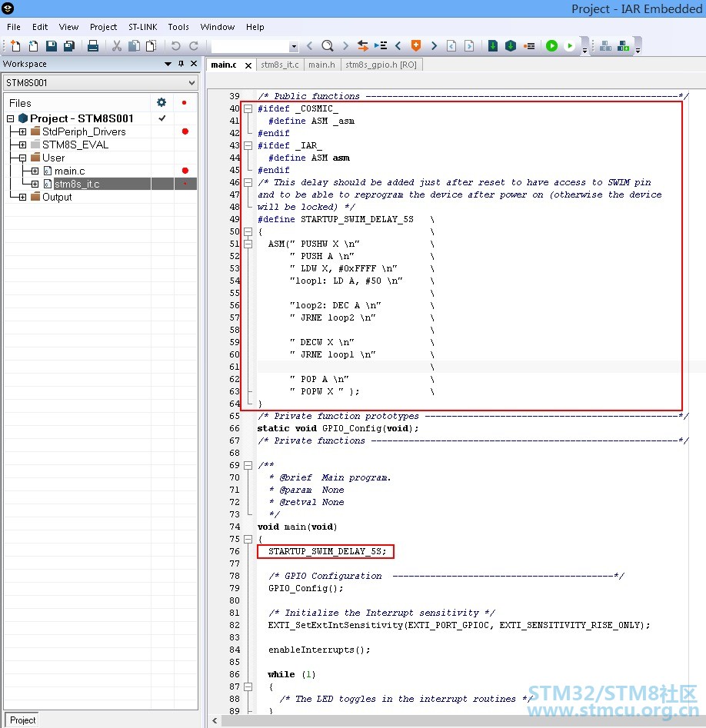This screenshot has width=706, height=728.
Task: Click the Find Previous arrow icon
Action: [x=310, y=45]
